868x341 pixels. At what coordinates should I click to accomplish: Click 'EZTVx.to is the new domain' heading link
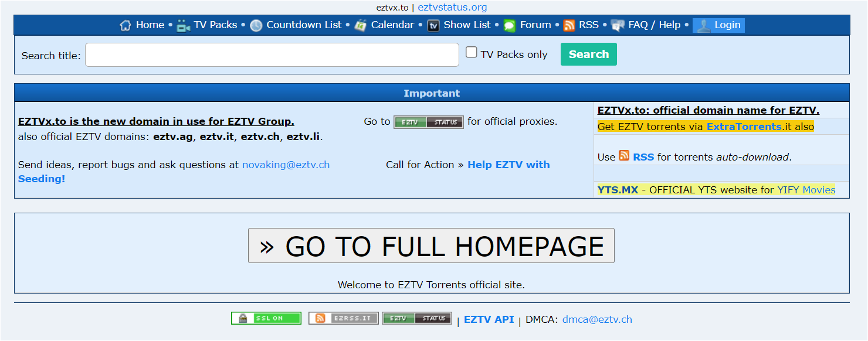click(x=156, y=121)
